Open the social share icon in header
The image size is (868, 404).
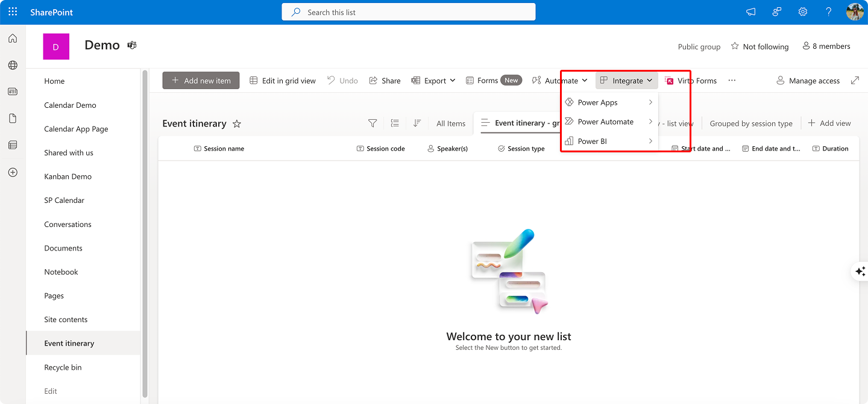click(777, 12)
